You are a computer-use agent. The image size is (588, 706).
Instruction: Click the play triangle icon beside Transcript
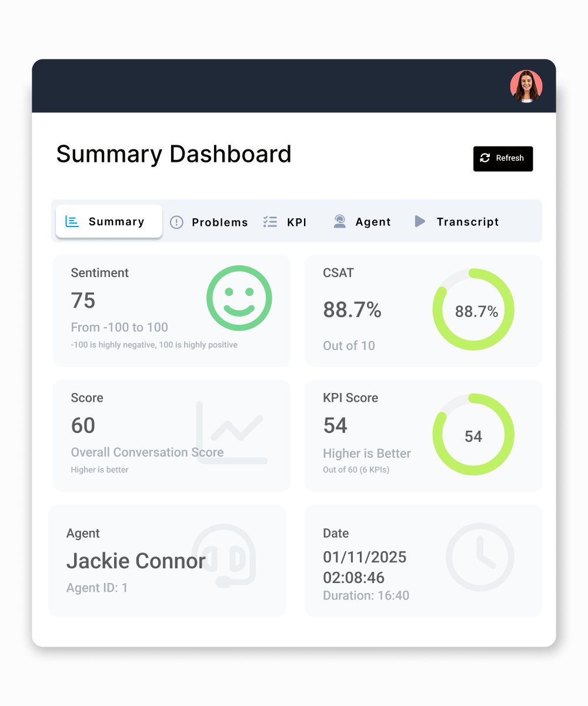tap(419, 222)
